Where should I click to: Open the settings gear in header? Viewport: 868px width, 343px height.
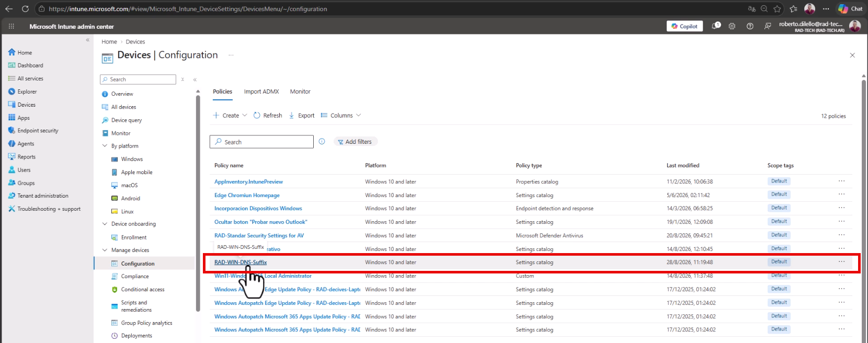tap(732, 26)
